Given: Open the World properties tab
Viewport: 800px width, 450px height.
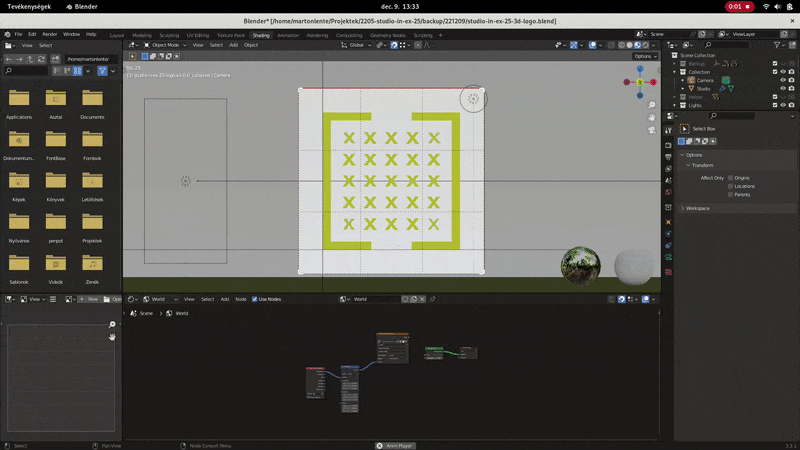Looking at the screenshot, I should click(668, 192).
